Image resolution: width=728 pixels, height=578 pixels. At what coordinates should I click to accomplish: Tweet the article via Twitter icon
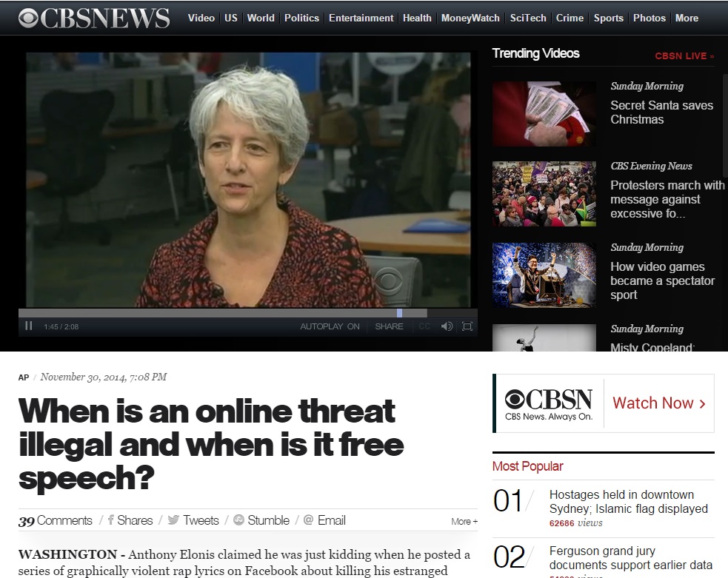pos(173,520)
